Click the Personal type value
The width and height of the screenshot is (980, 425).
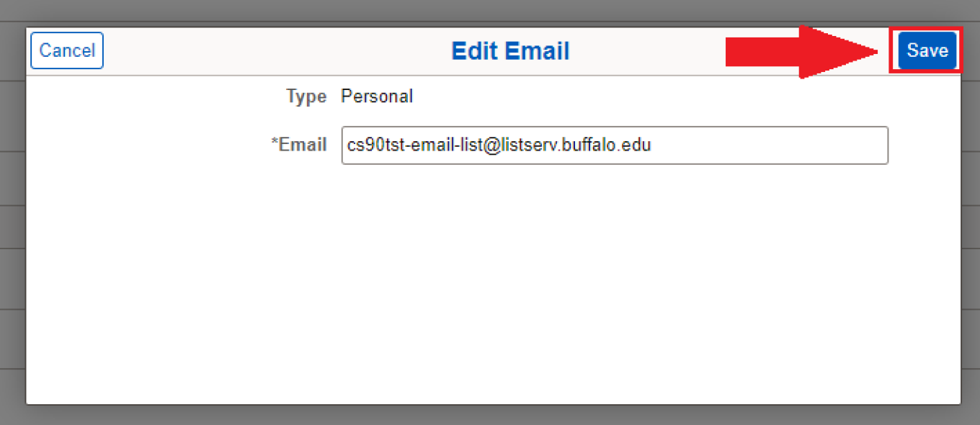[377, 96]
